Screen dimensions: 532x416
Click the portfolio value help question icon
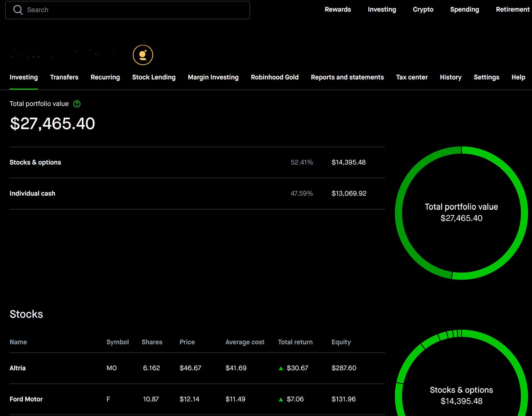click(77, 104)
